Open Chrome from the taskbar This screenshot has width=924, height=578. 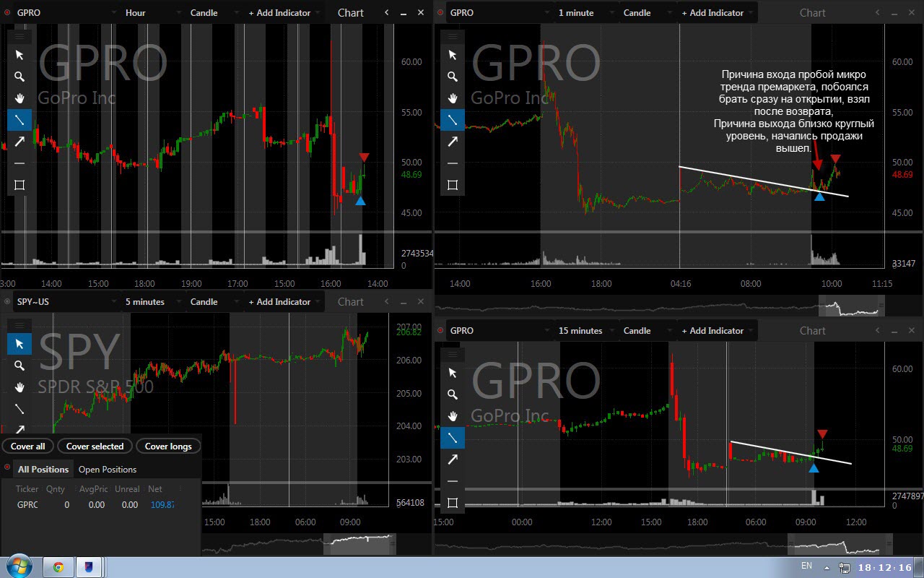(58, 567)
